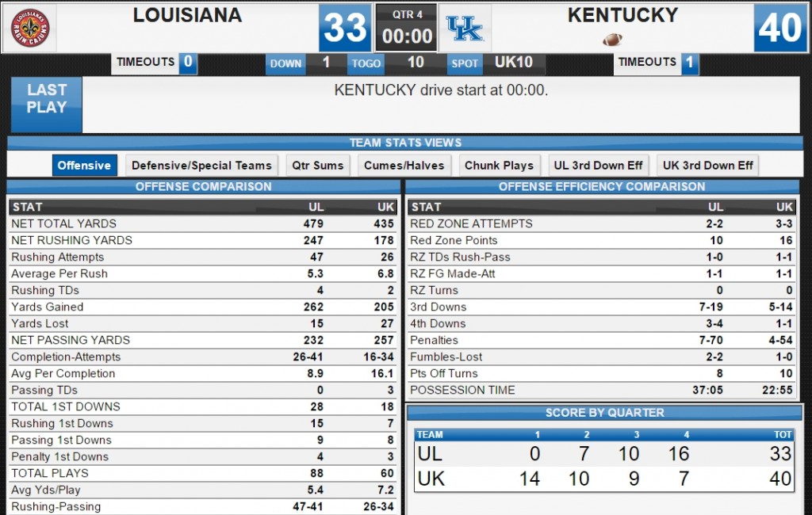The image size is (812, 515).
Task: Select the Offensive stats view tab
Action: [x=84, y=166]
